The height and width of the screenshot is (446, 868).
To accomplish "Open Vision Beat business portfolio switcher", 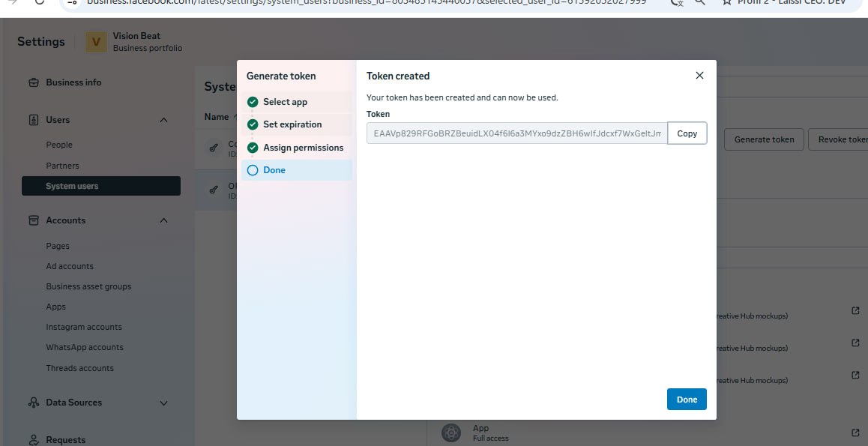I will click(x=134, y=42).
